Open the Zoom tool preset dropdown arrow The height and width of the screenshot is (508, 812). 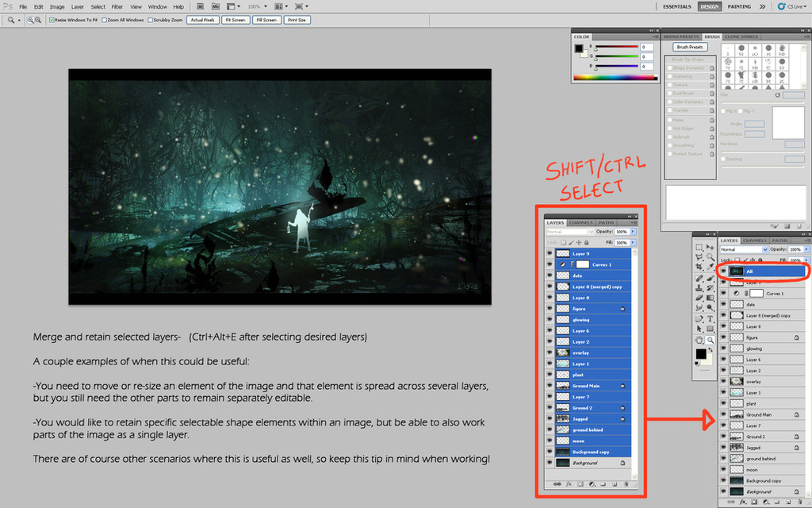coord(19,20)
